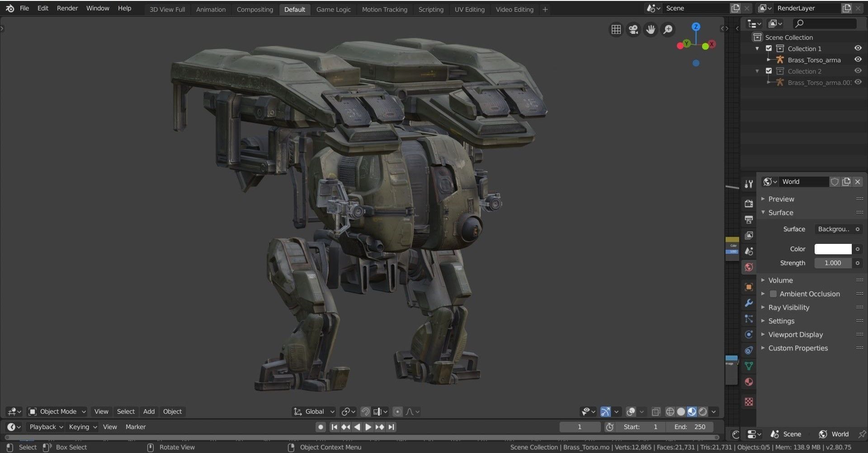This screenshot has width=868, height=453.
Task: Enable the Ambient Occlusion checkbox
Action: [773, 294]
